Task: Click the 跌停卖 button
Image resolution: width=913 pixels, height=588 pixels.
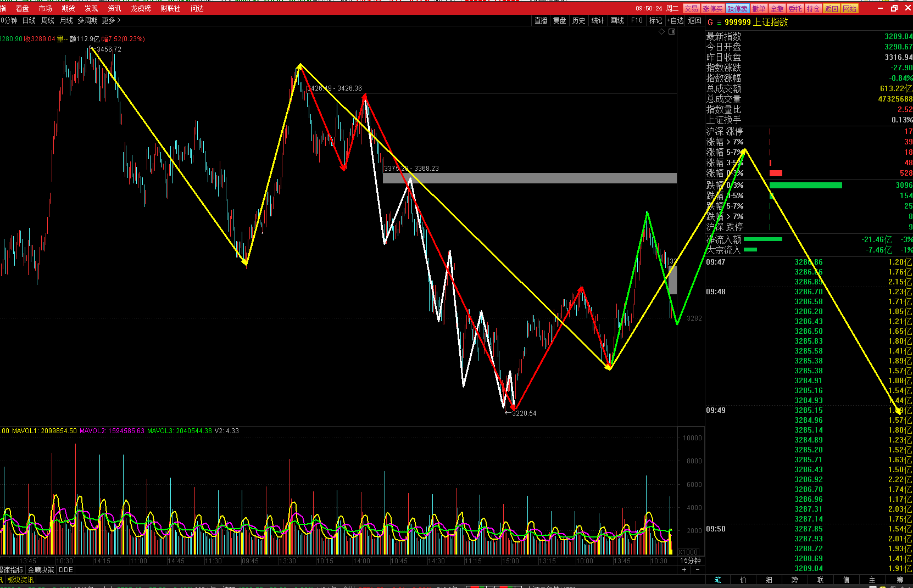Action: click(737, 9)
